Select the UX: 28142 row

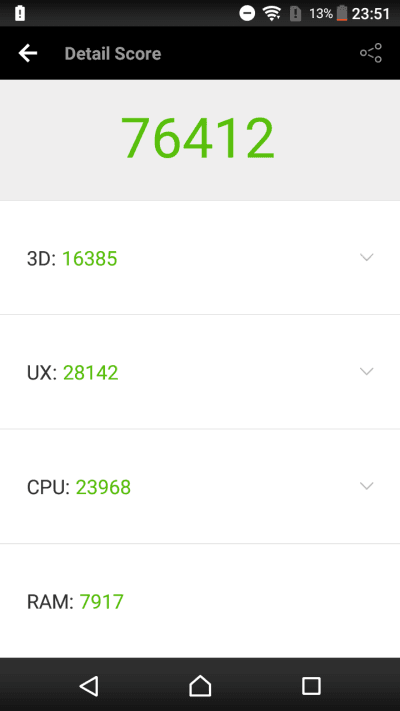point(200,372)
